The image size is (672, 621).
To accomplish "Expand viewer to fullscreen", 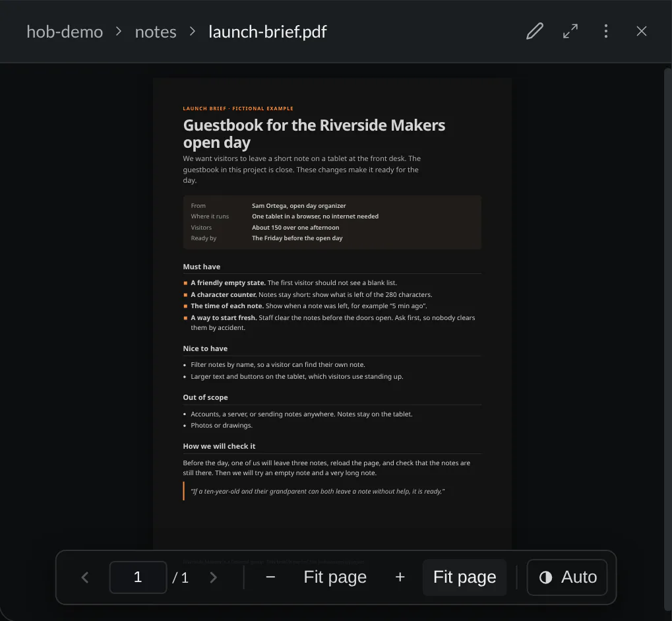I will click(x=570, y=31).
